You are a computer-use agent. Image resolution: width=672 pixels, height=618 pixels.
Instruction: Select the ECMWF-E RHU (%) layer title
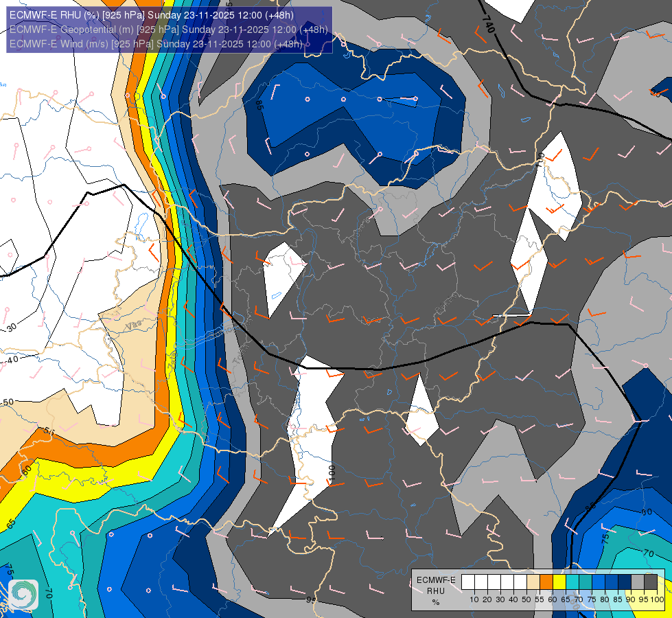point(151,15)
